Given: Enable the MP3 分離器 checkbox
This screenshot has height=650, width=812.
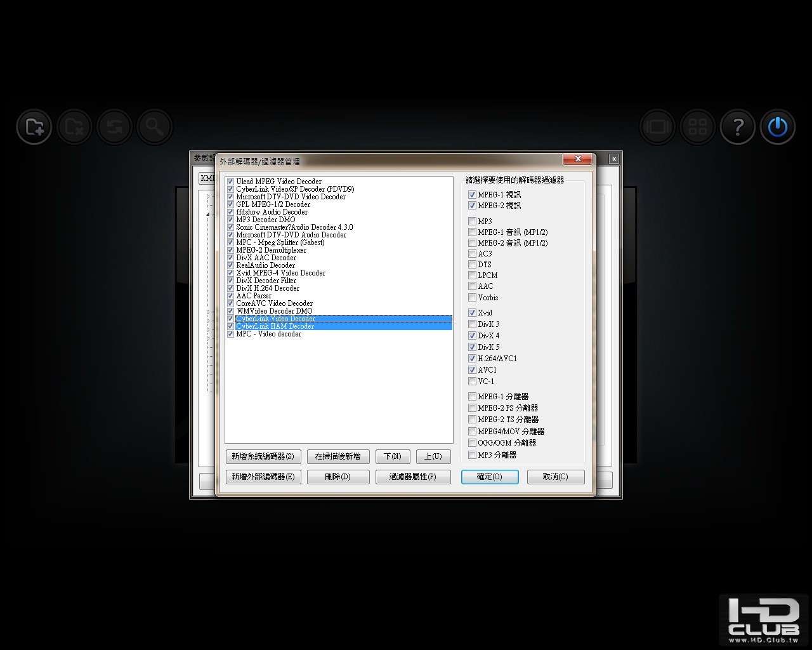Looking at the screenshot, I should click(x=472, y=455).
